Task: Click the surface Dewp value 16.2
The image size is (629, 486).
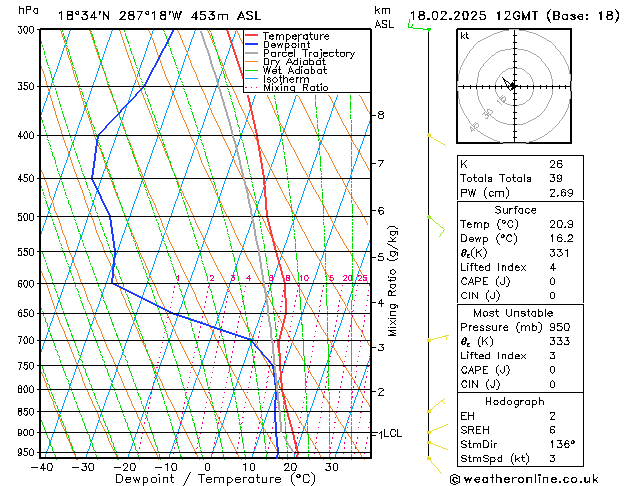Action: coord(561,239)
